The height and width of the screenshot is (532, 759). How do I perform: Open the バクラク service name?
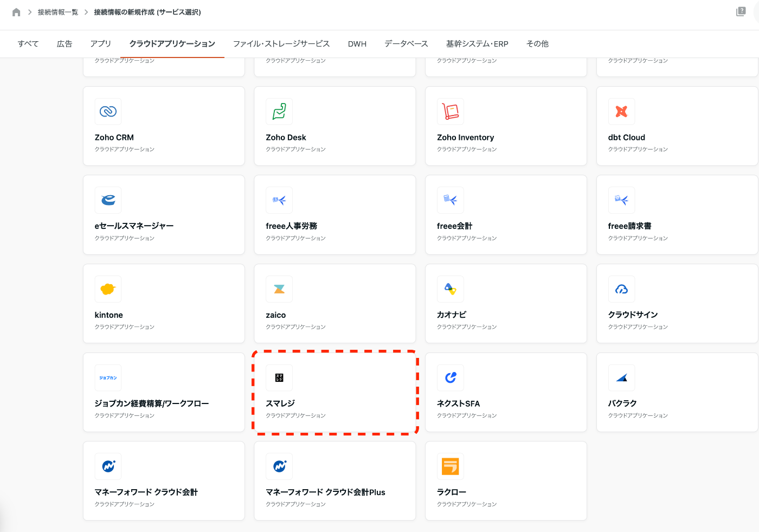(622, 403)
